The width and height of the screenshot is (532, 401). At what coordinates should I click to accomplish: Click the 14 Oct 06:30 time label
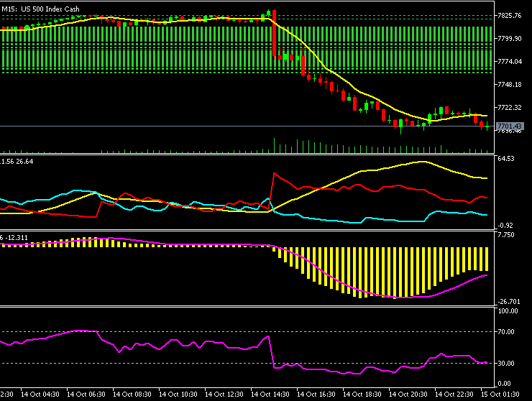tap(86, 395)
